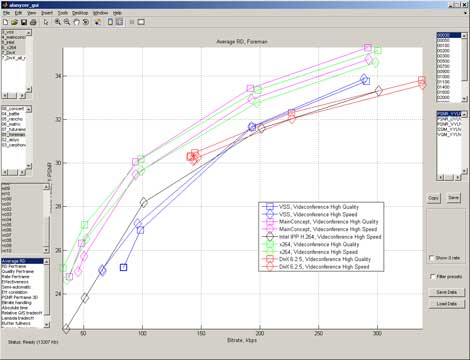Select 'Quality Perframe' in plot type list

point(22,271)
